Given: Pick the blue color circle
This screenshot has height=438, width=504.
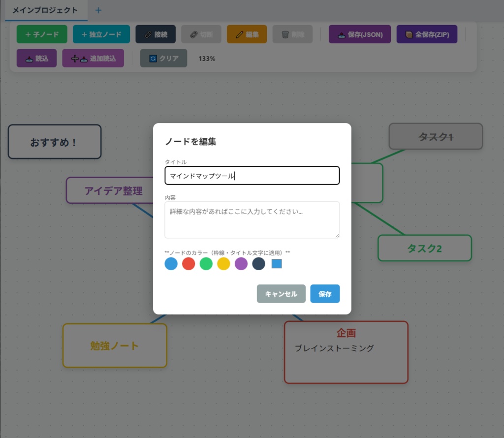Looking at the screenshot, I should (171, 263).
